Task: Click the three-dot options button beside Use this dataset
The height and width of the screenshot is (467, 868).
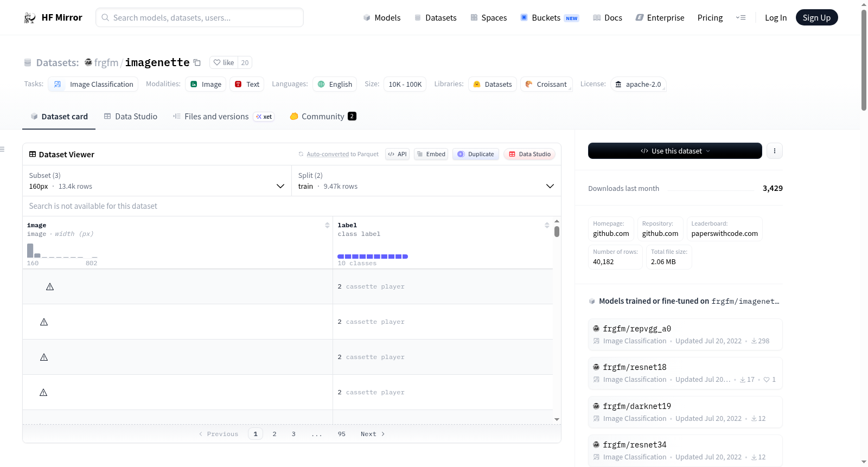Action: [x=775, y=151]
